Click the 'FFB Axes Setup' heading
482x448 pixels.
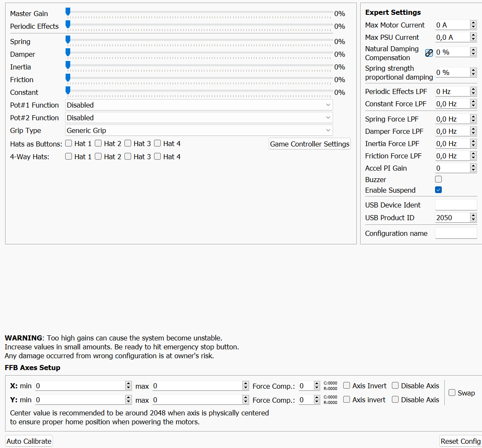pos(33,368)
